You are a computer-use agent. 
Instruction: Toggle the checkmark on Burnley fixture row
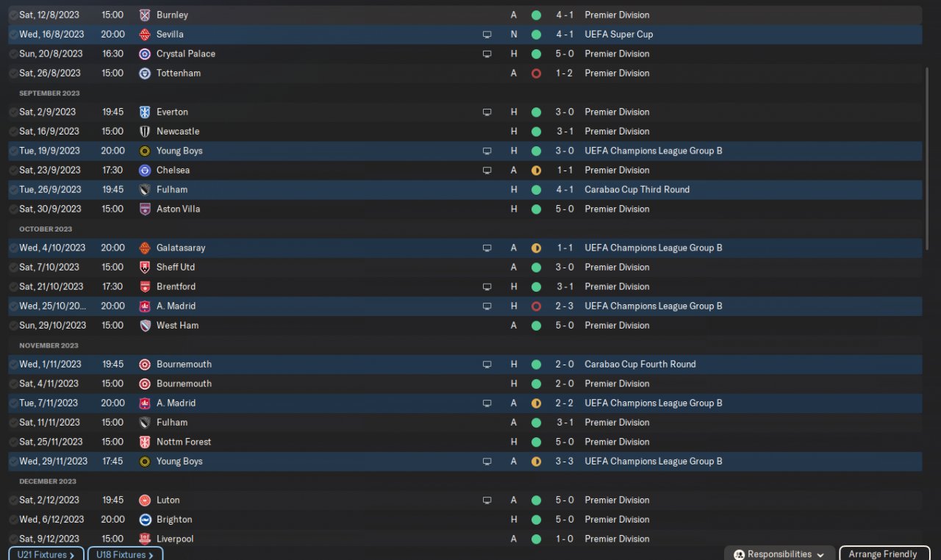(x=13, y=15)
